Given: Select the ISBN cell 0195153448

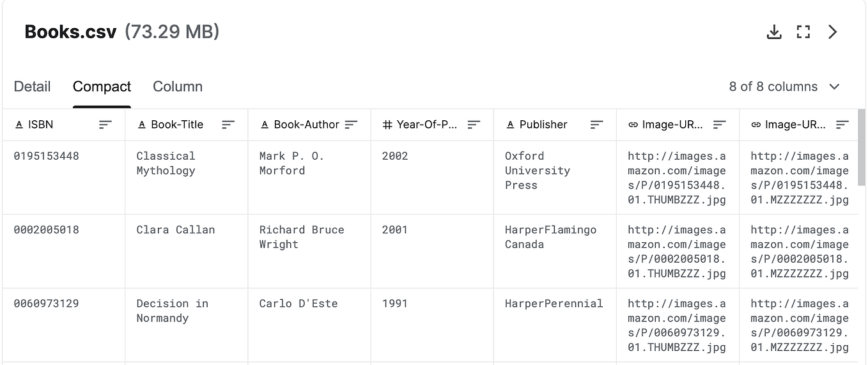Looking at the screenshot, I should [47, 156].
